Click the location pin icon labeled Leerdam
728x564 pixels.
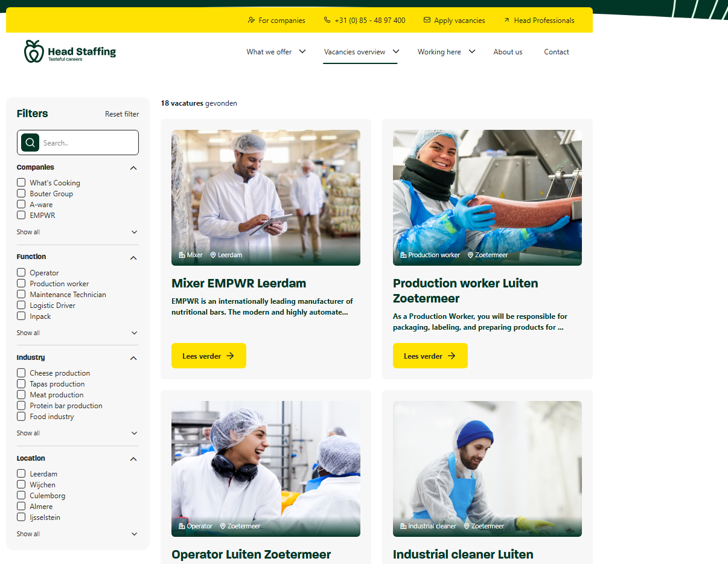[x=214, y=255]
